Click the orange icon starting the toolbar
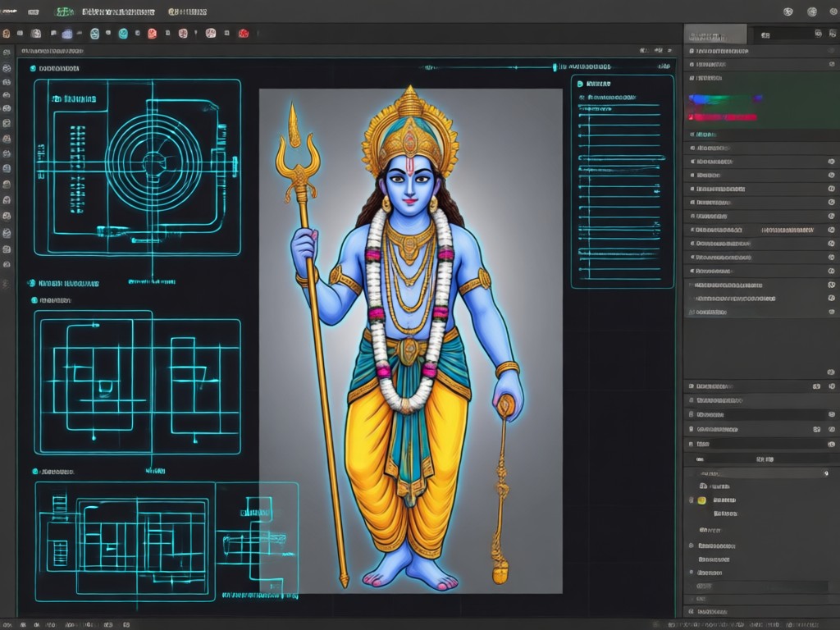This screenshot has height=630, width=840. [x=7, y=33]
